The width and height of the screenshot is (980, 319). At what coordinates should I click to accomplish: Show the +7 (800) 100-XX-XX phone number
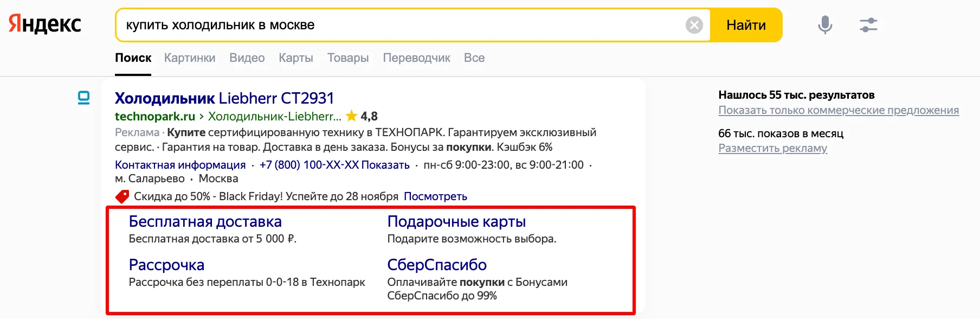[334, 165]
